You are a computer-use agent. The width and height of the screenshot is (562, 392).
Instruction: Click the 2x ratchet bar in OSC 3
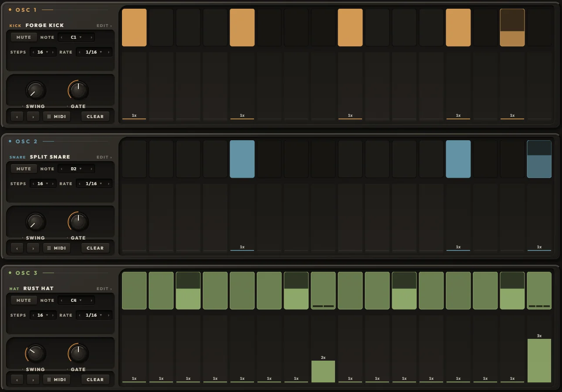(323, 372)
